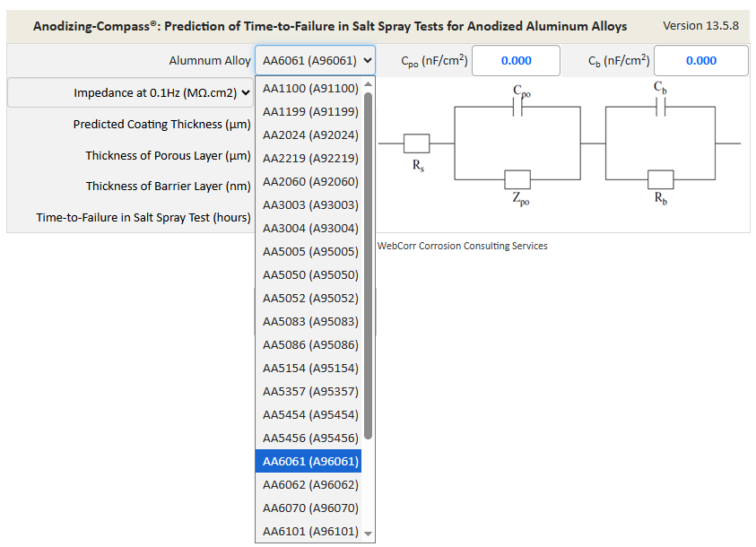Select AA1100 (A91100) from the list

(x=309, y=88)
